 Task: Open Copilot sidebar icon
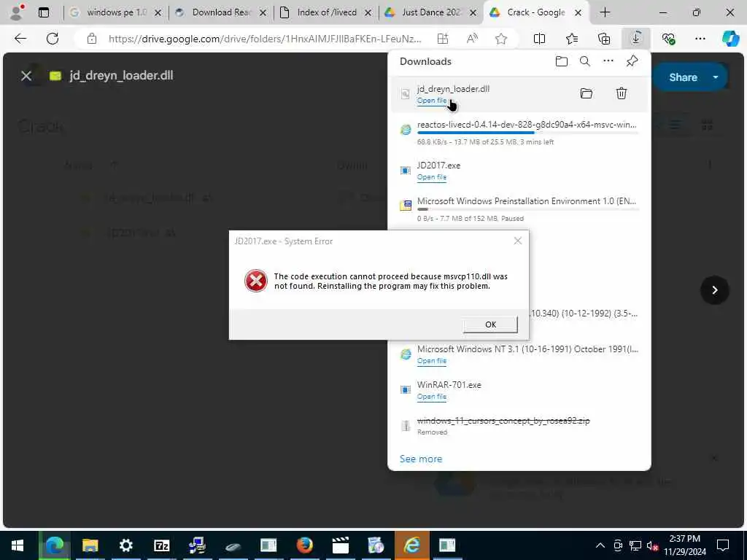click(x=730, y=39)
